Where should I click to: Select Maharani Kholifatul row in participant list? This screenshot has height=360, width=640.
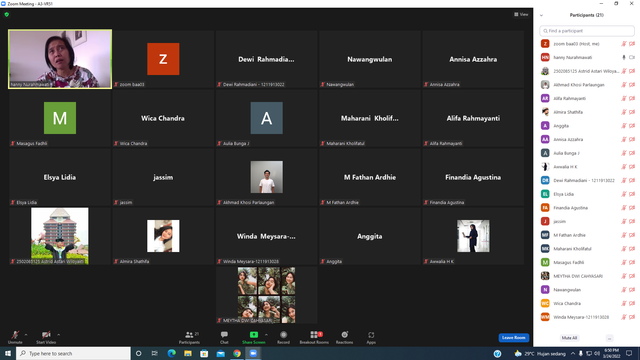[x=587, y=249]
